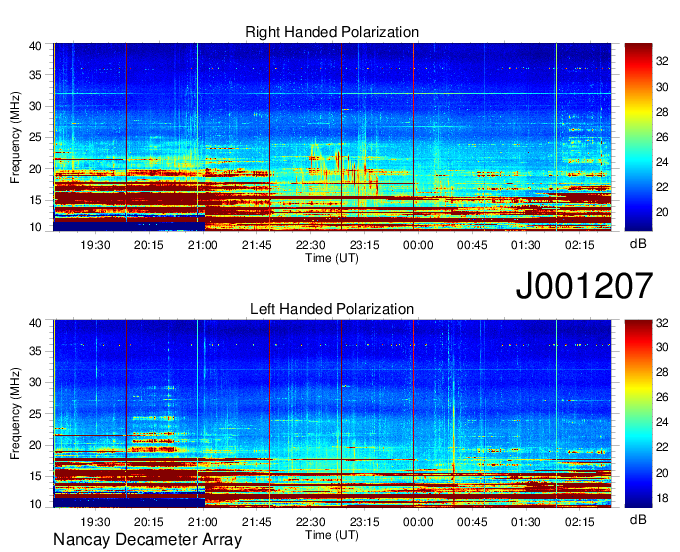Image resolution: width=680 pixels, height=552 pixels.
Task: Click the top plot color bar
Action: tap(638, 137)
